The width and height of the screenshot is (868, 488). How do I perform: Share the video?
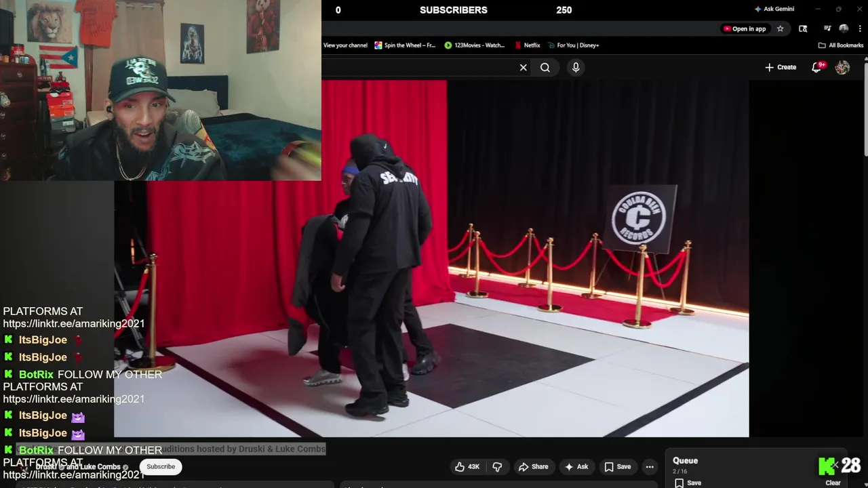[533, 466]
